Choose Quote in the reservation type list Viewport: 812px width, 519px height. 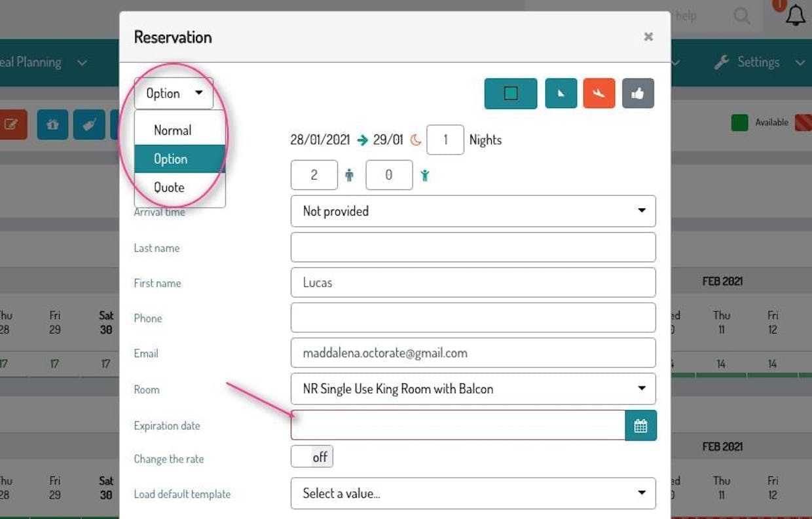tap(170, 187)
